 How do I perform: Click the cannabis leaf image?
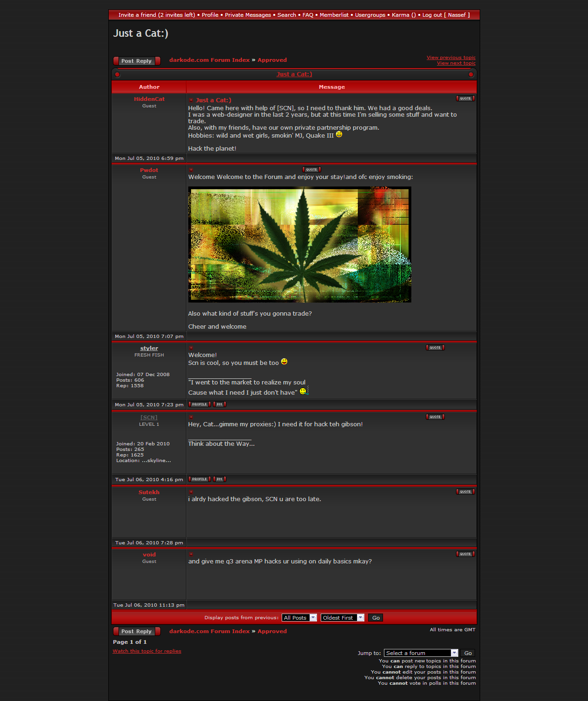(x=299, y=245)
